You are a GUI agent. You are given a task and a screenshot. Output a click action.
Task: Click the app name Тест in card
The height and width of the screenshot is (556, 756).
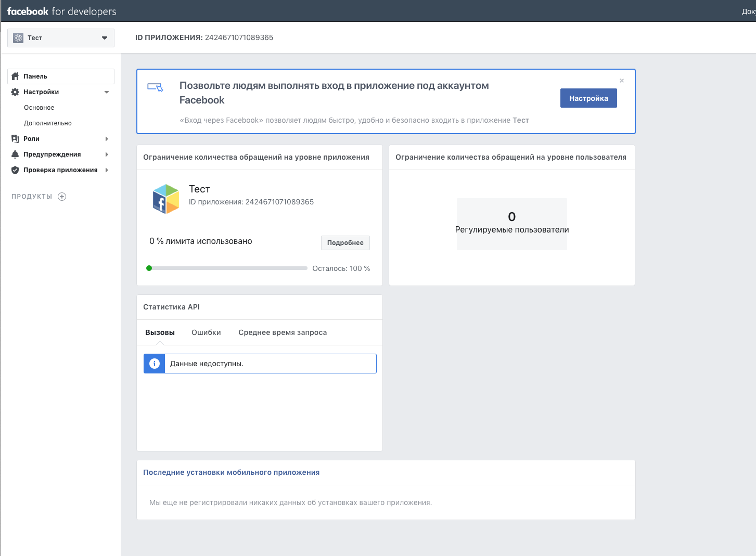(x=199, y=189)
